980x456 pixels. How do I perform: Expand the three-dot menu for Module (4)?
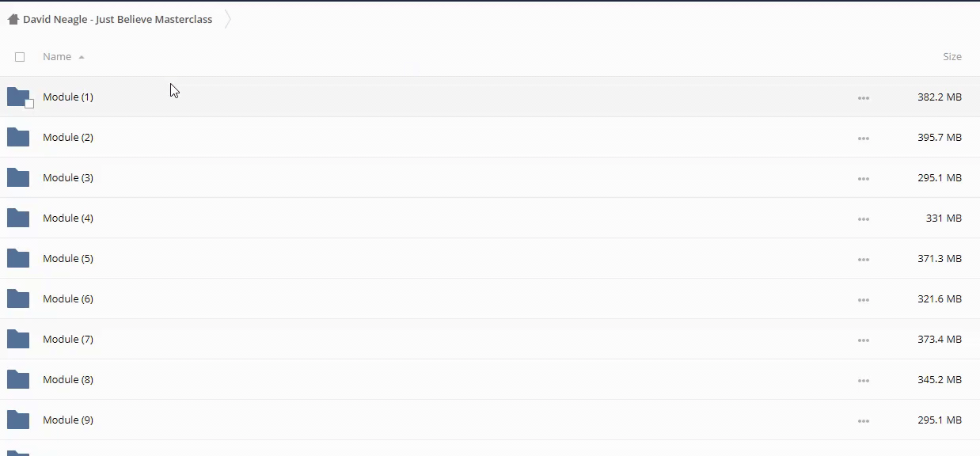[x=863, y=219]
